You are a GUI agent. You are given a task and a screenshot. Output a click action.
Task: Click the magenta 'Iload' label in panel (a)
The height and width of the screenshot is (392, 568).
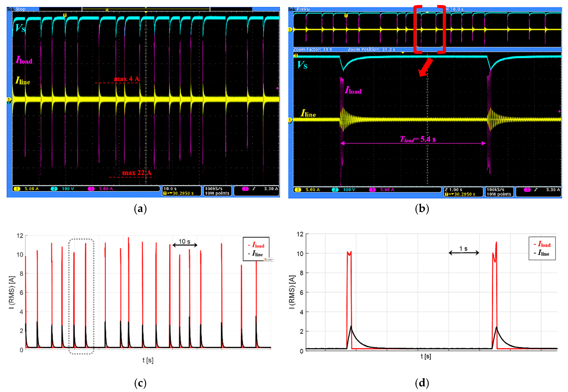(x=24, y=60)
